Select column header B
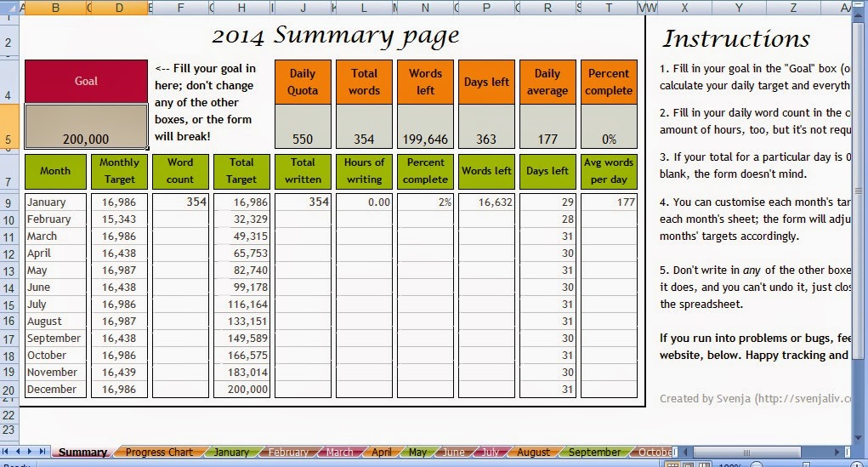Image resolution: width=868 pixels, height=467 pixels. click(56, 8)
